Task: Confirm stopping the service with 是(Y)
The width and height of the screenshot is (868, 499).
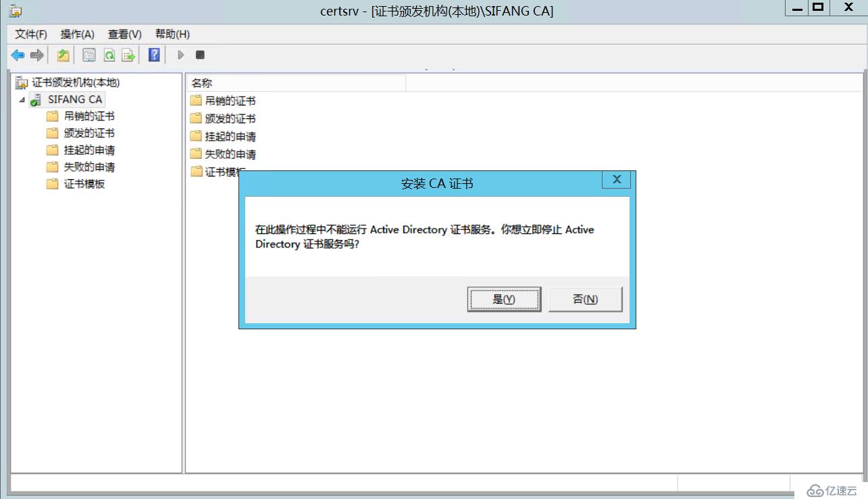Action: click(x=504, y=299)
